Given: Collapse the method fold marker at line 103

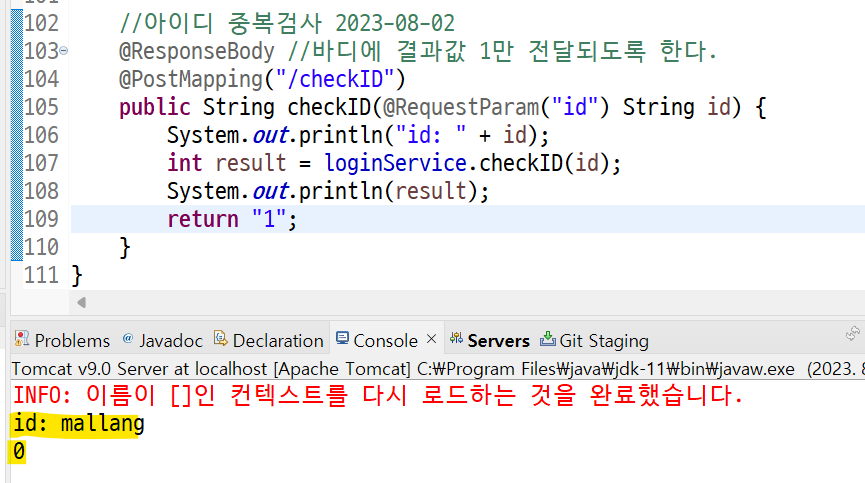Looking at the screenshot, I should pos(63,51).
